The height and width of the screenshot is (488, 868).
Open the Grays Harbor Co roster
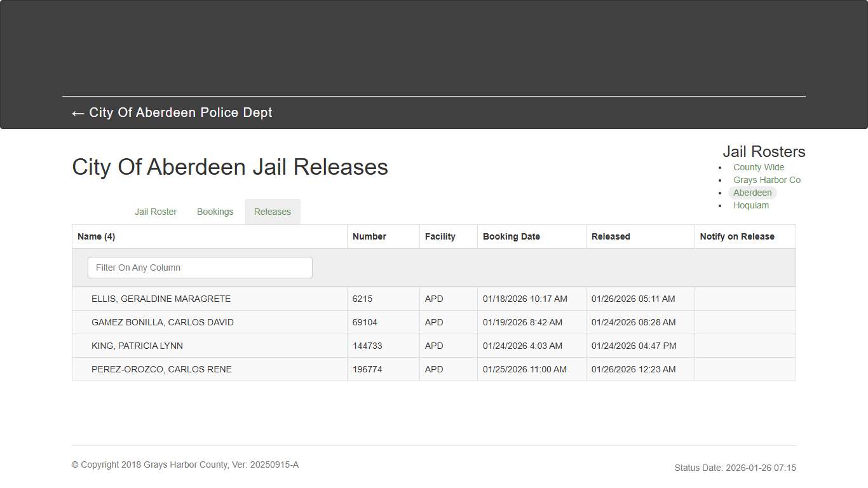(767, 180)
